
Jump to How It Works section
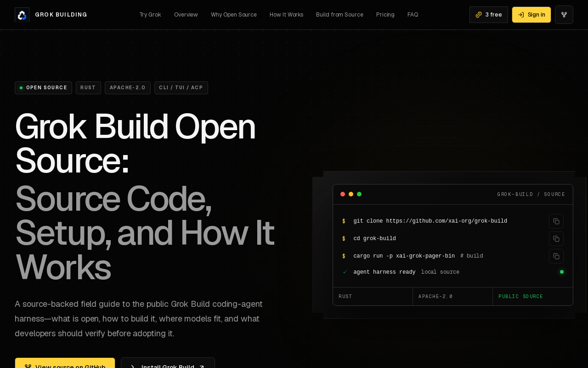[287, 15]
